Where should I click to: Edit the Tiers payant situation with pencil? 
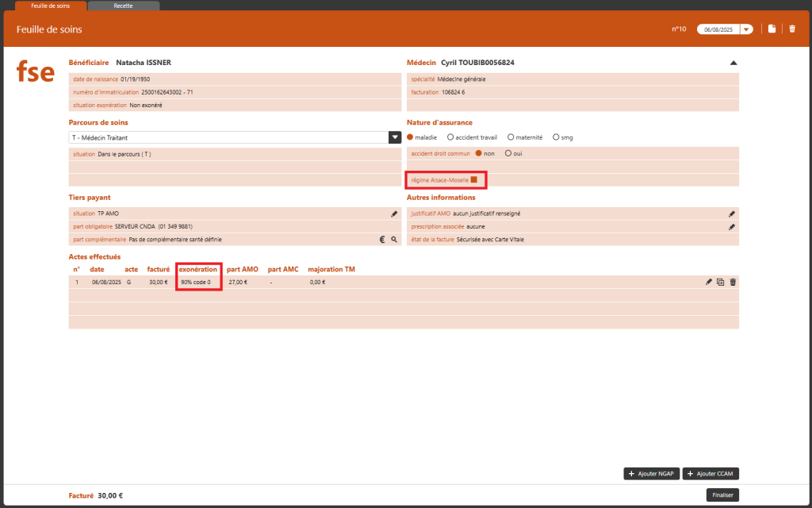394,214
